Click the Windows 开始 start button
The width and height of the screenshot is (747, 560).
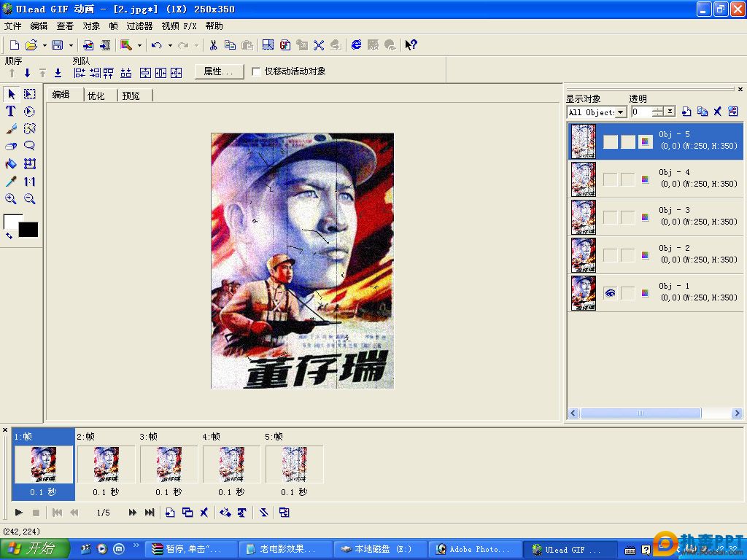[34, 549]
